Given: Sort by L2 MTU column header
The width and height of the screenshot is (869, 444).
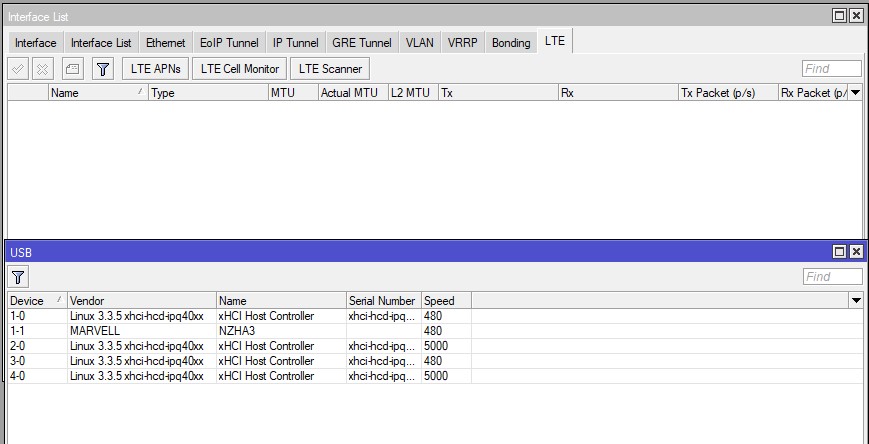Looking at the screenshot, I should [x=413, y=93].
